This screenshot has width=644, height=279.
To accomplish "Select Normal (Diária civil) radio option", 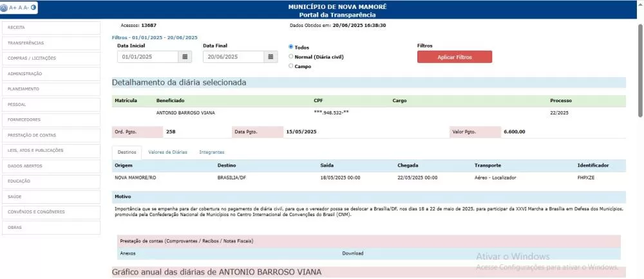I will tap(291, 57).
